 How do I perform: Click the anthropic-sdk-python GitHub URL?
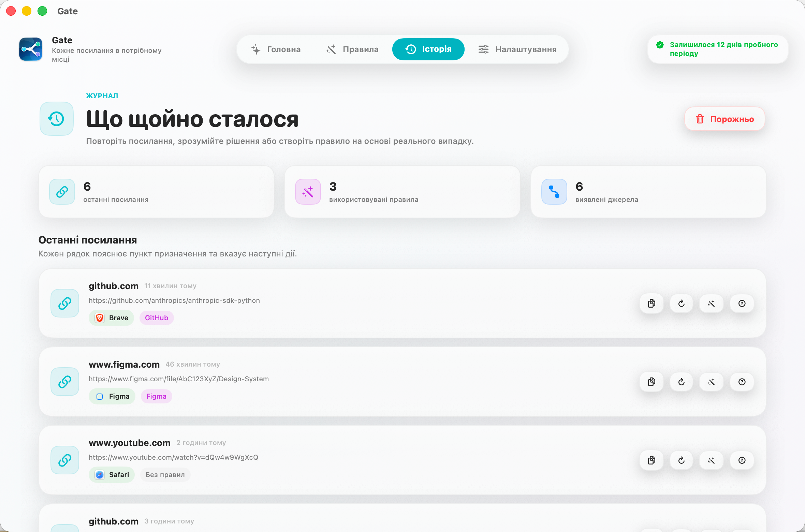click(174, 300)
